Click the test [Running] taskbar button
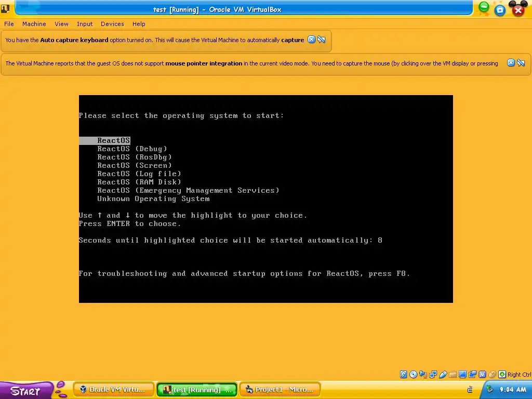Screen dimensions: 532x399 point(197,390)
